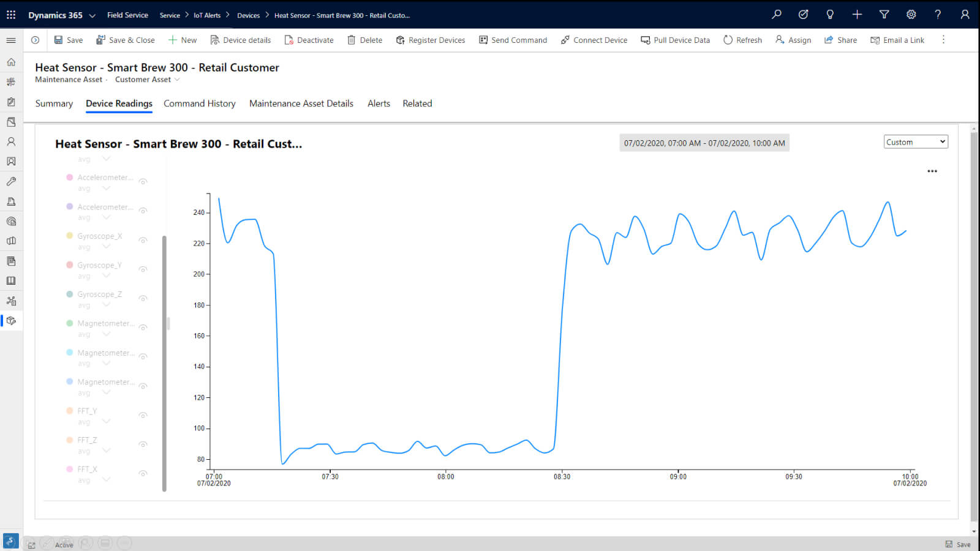This screenshot has height=551, width=980.
Task: Expand Dynamics 365 app switcher chevron
Action: tap(92, 15)
